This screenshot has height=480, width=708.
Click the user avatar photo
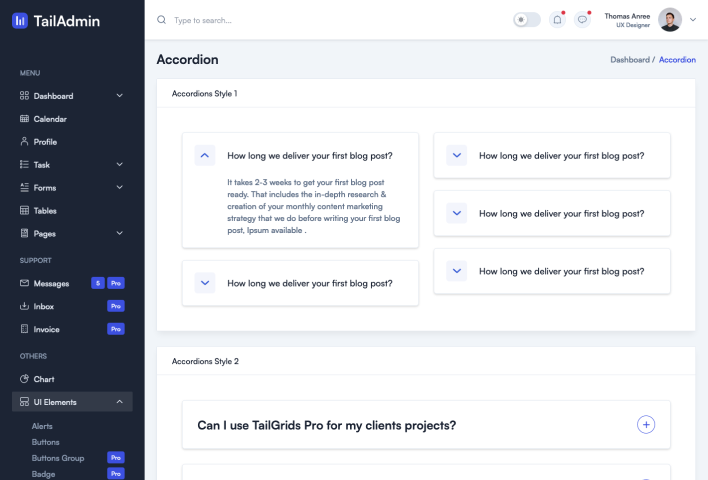click(x=670, y=20)
